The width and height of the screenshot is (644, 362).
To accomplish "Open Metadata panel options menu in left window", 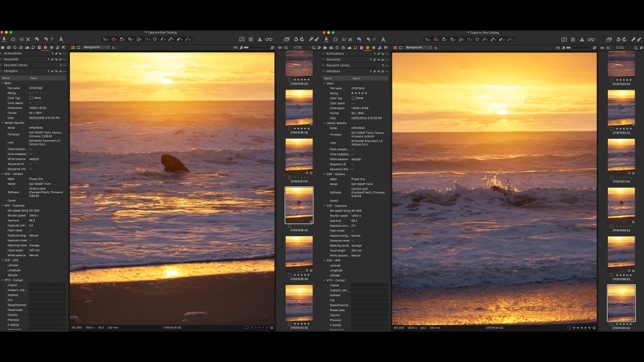I will (64, 71).
